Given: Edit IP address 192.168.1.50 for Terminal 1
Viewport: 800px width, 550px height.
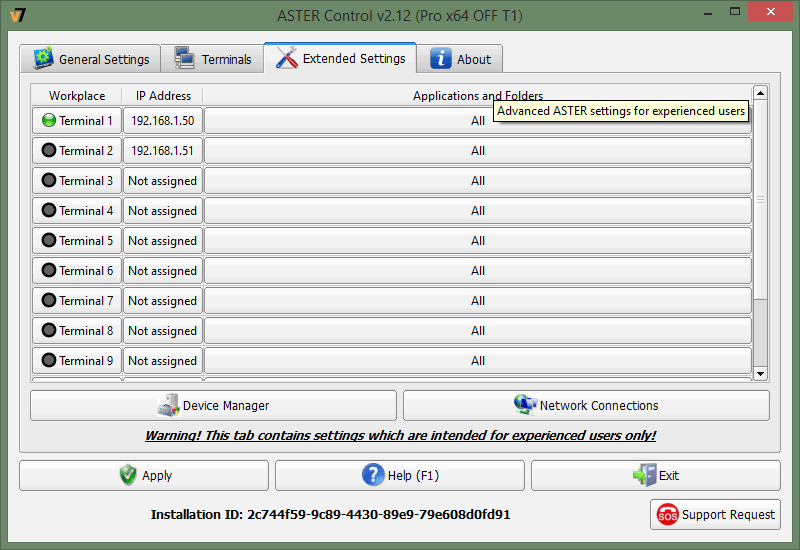Looking at the screenshot, I should coord(163,120).
